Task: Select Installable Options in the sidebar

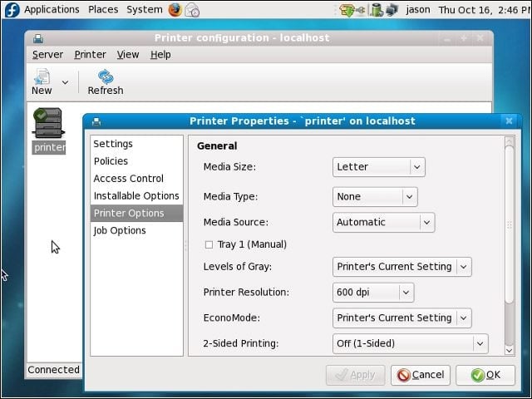Action: [136, 196]
